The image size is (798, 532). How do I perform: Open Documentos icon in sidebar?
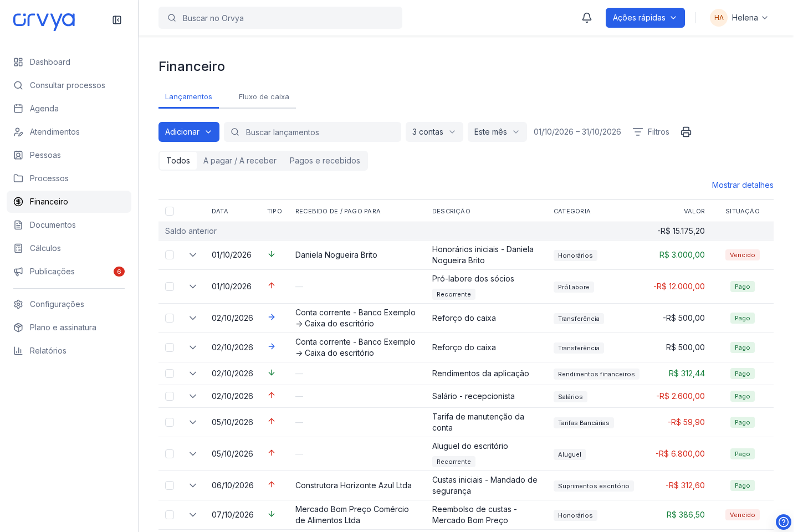[x=18, y=225]
